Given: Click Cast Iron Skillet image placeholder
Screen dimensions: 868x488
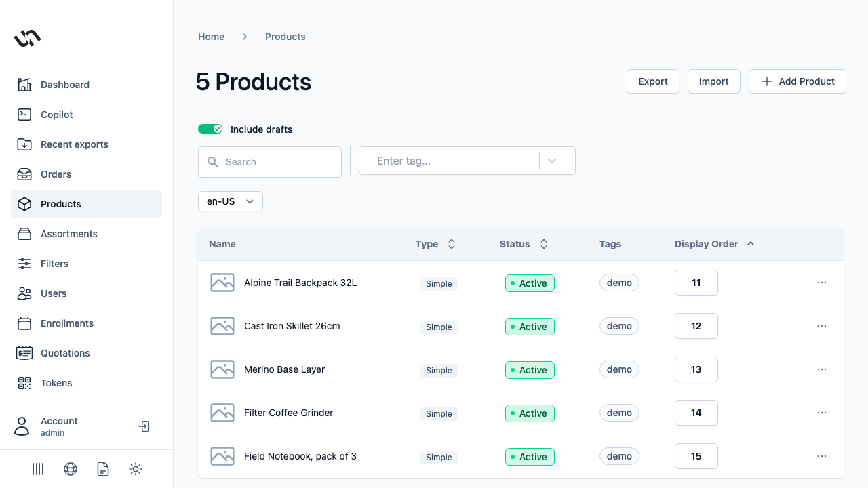Looking at the screenshot, I should click(x=222, y=326).
